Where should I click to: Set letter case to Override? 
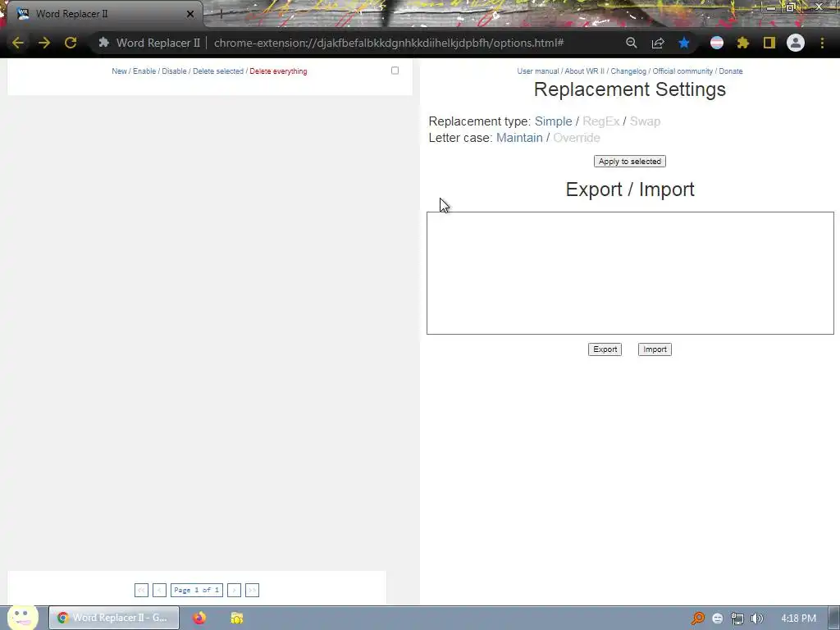pyautogui.click(x=577, y=138)
